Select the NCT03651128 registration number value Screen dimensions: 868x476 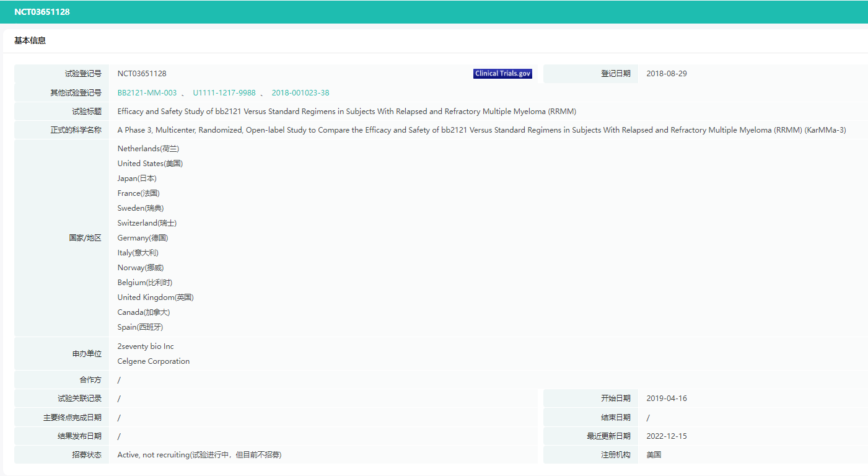tap(142, 74)
